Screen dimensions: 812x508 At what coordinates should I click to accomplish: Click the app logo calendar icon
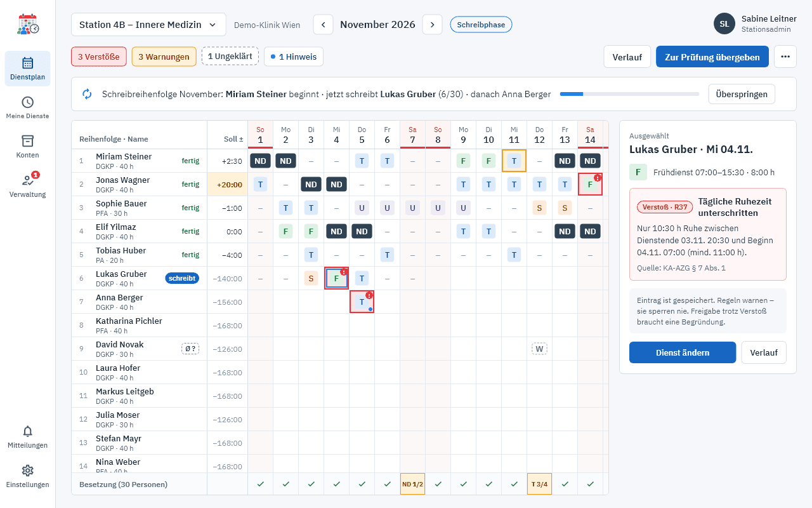[x=28, y=24]
